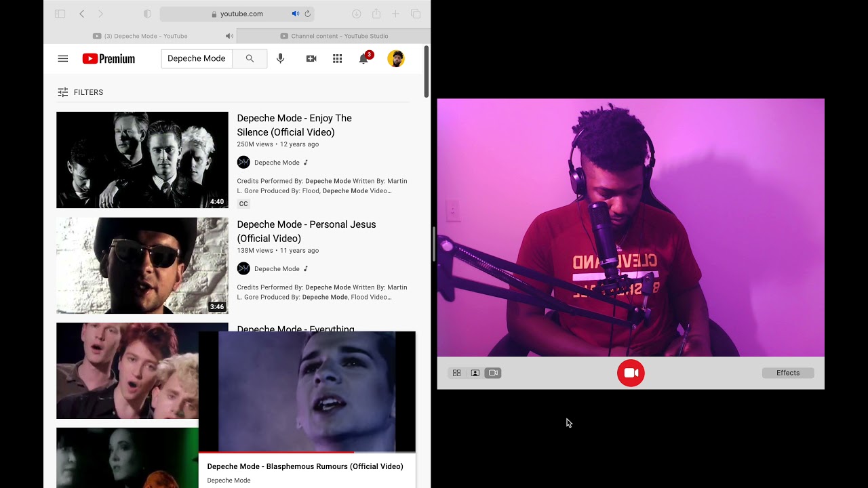Viewport: 868px width, 488px height.
Task: Open the third result thumbnail with red-haired man
Action: tap(127, 371)
